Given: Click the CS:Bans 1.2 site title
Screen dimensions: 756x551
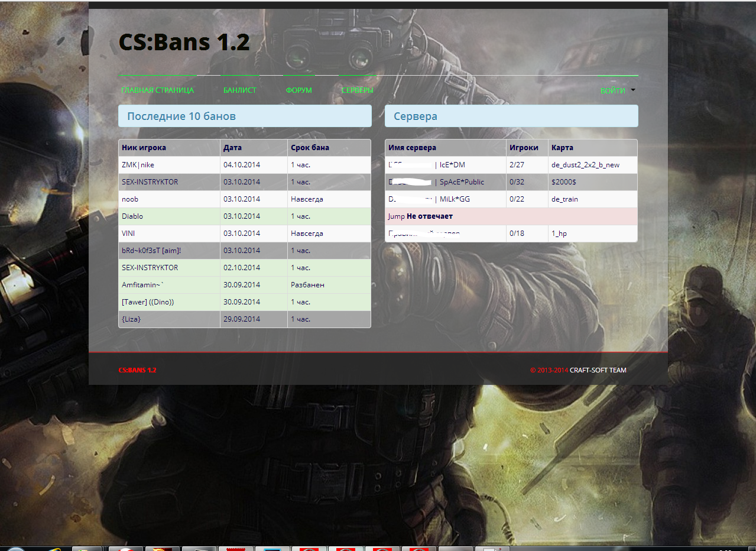Looking at the screenshot, I should click(x=184, y=42).
